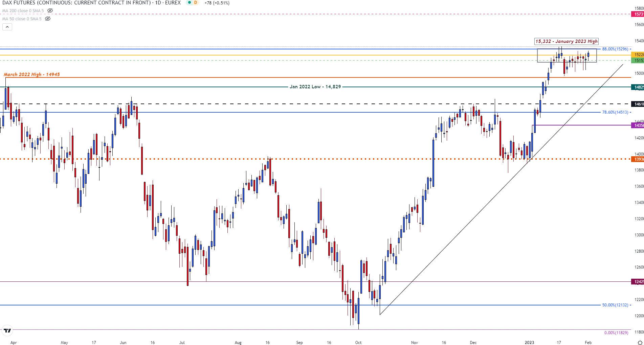Click the purple 14358 price tag
Image resolution: width=644 pixels, height=345 pixels.
(638, 125)
